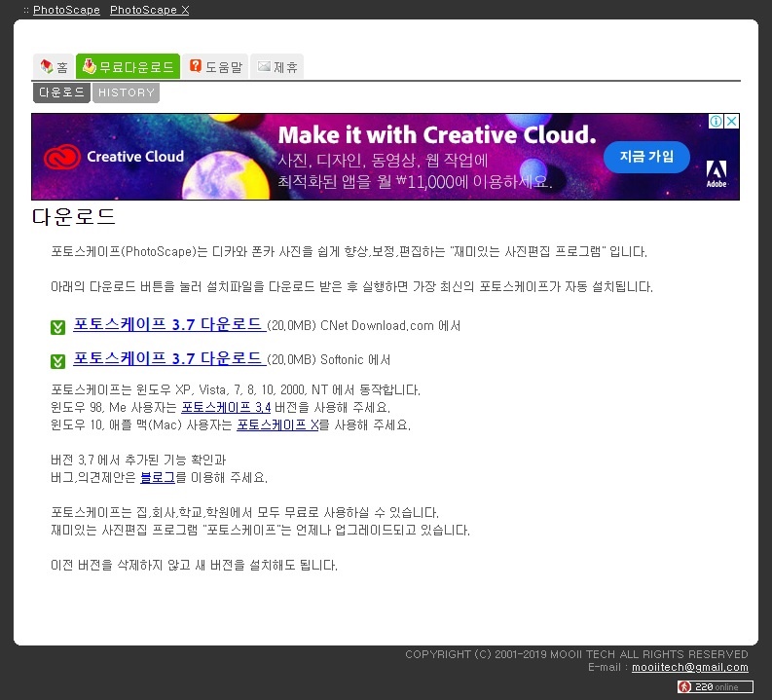Click the mooiitech@gmail.com email link
772x700 pixels.
click(690, 668)
